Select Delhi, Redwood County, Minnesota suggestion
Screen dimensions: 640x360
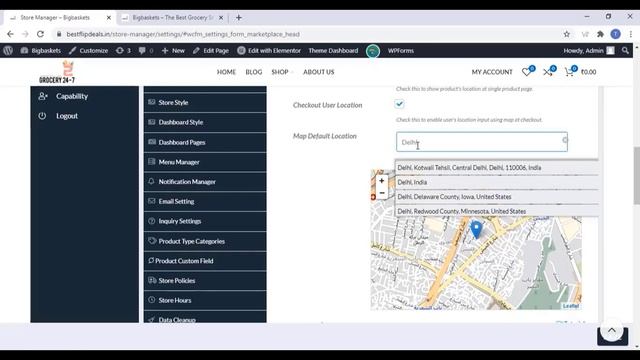click(497, 211)
